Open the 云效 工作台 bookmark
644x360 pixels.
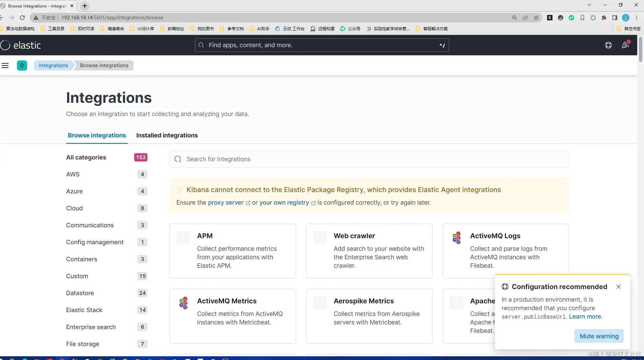(290, 29)
